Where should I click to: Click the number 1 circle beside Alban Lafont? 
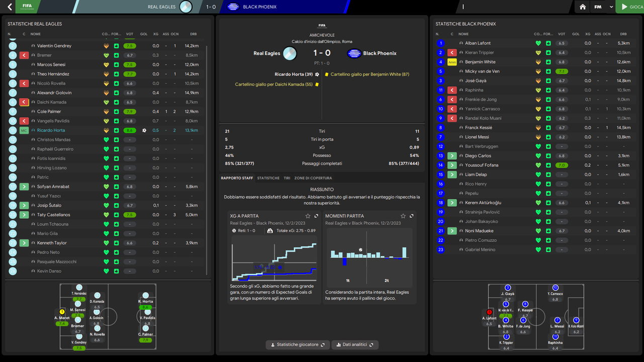[441, 43]
